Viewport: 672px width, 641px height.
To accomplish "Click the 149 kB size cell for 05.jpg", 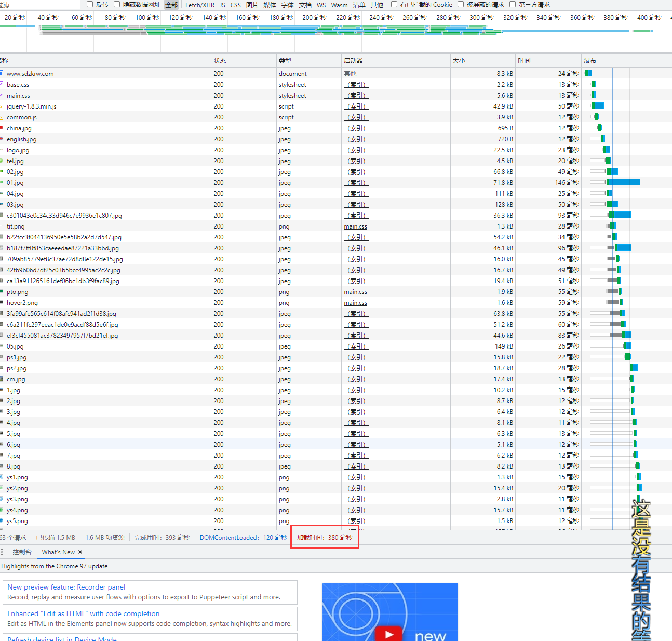I will tap(504, 346).
